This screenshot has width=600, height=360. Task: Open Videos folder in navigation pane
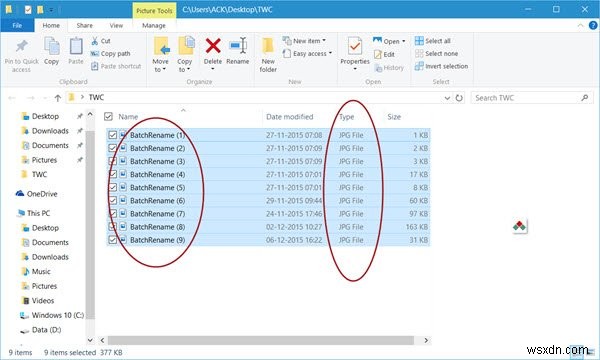38,301
